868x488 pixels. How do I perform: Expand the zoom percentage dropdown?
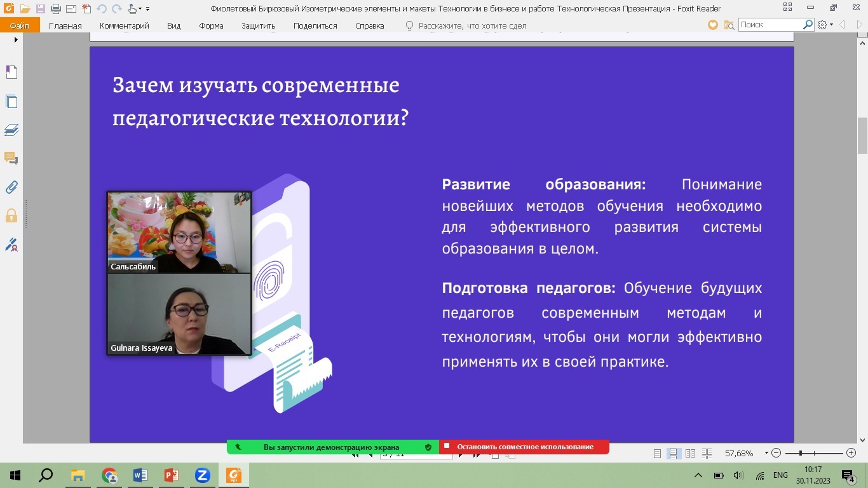pos(766,453)
